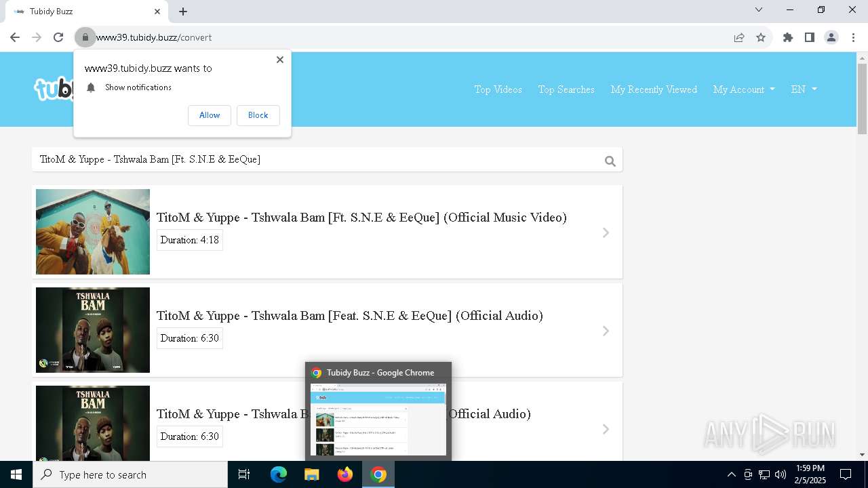Click the page scrollbar down arrow
Viewport: 868px width, 488px height.
[862, 455]
